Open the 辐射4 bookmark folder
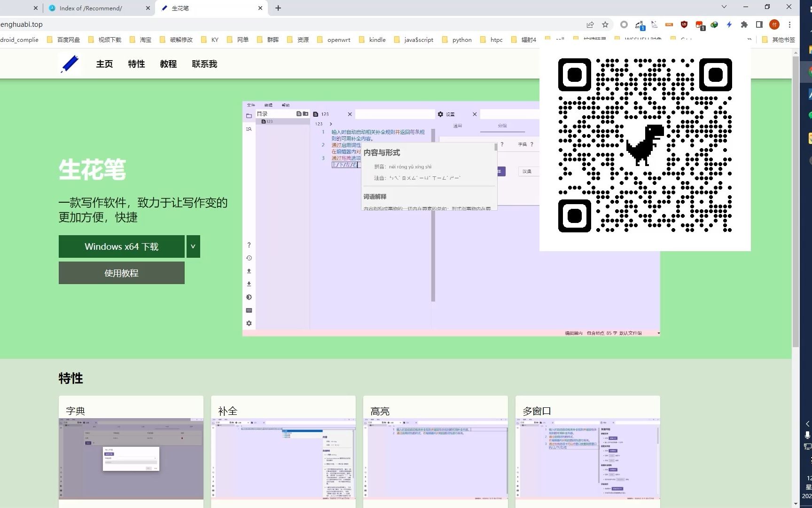812x508 pixels. point(523,40)
